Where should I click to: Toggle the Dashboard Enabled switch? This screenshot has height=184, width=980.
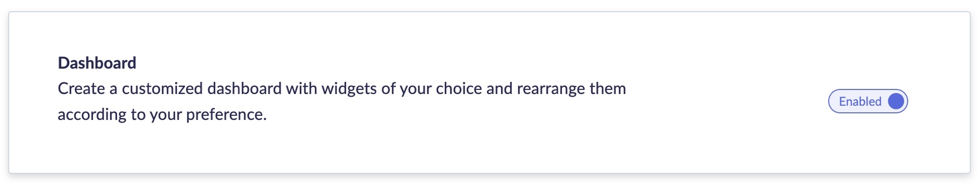tap(868, 101)
